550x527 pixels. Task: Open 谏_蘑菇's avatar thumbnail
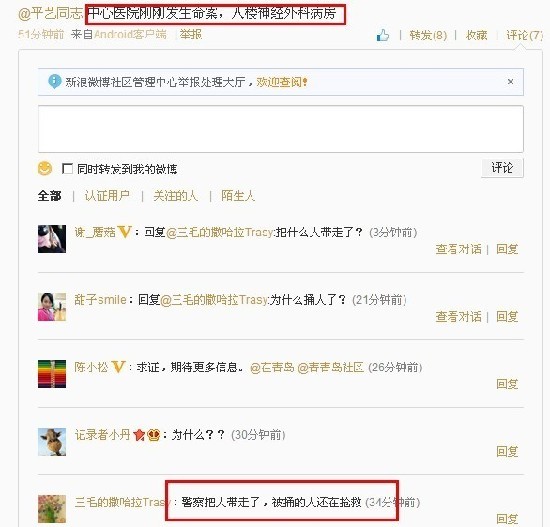[x=52, y=239]
